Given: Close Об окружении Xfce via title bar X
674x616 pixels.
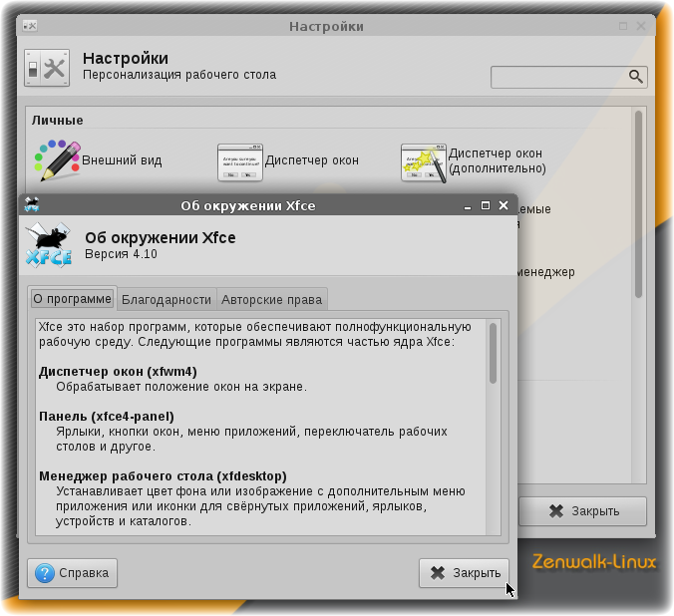Looking at the screenshot, I should coord(504,206).
